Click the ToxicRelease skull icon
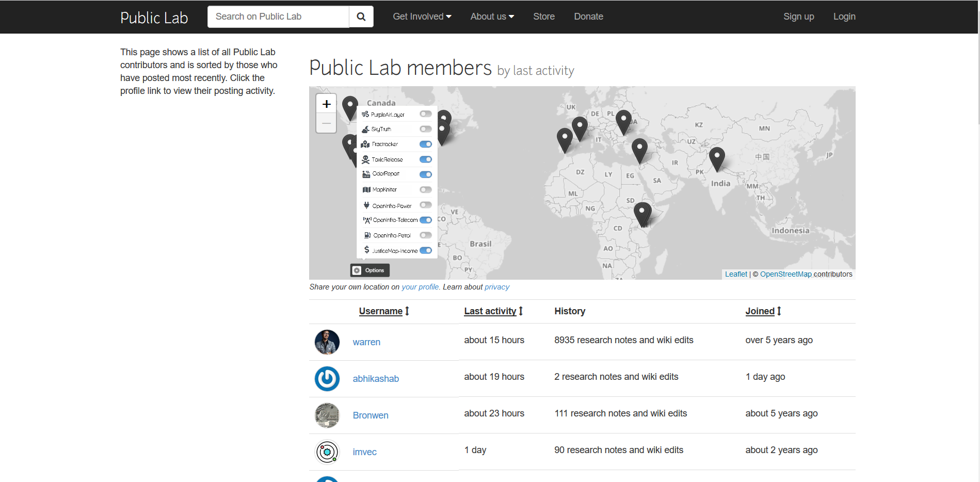Screen dimensions: 980x482 click(x=367, y=159)
